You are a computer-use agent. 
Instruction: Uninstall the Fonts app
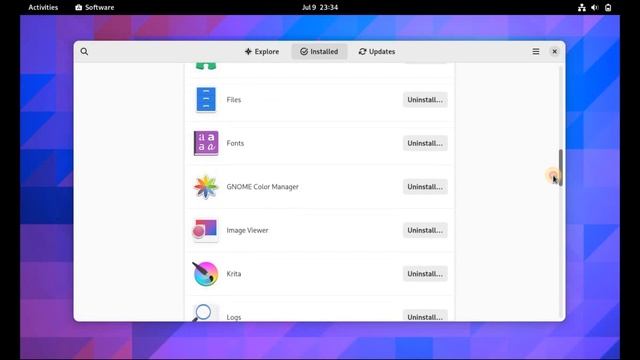coord(425,143)
